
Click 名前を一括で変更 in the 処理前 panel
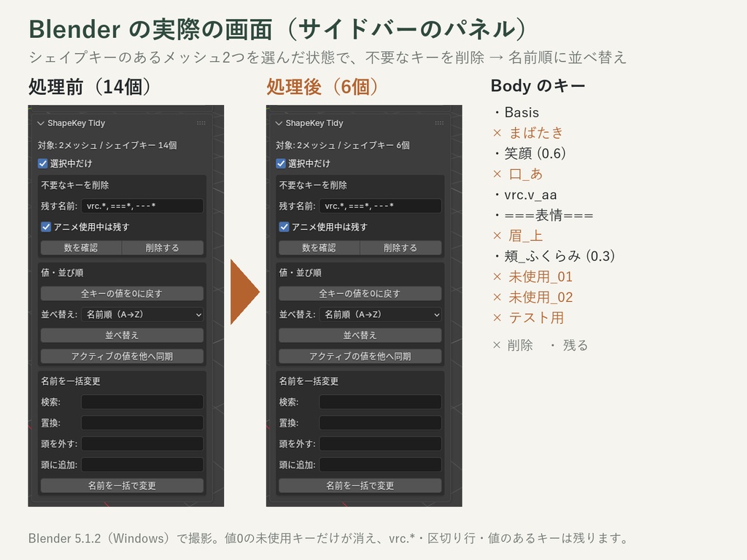tap(122, 486)
